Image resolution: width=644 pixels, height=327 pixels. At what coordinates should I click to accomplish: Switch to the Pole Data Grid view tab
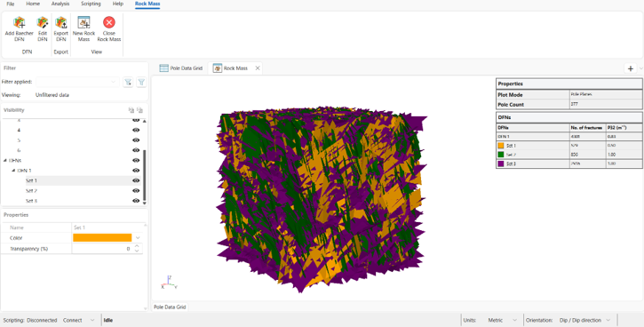(x=181, y=68)
